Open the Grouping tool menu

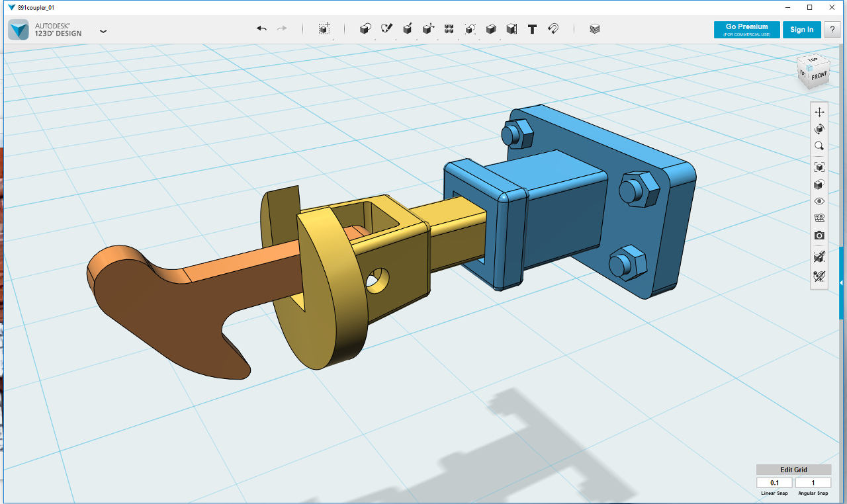tap(470, 29)
